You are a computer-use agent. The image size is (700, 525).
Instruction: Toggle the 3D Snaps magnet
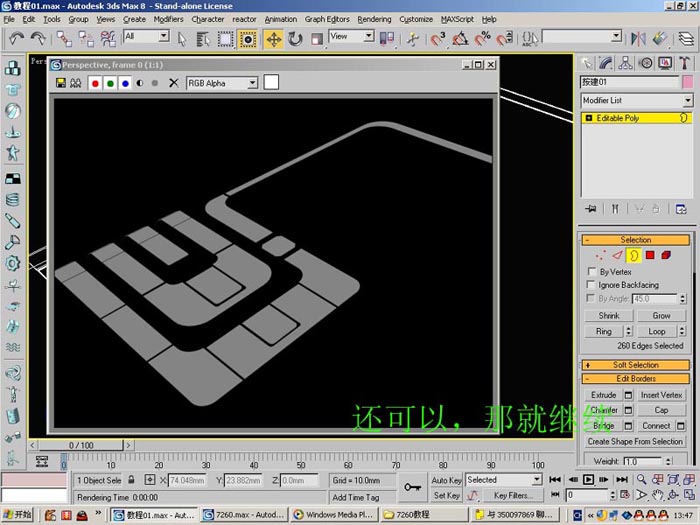438,38
